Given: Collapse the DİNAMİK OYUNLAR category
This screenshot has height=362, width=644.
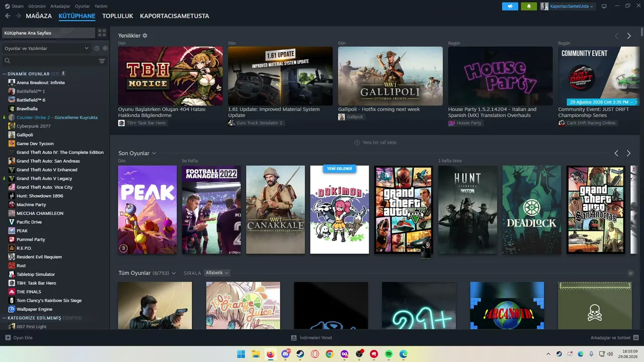Looking at the screenshot, I should coord(5,74).
